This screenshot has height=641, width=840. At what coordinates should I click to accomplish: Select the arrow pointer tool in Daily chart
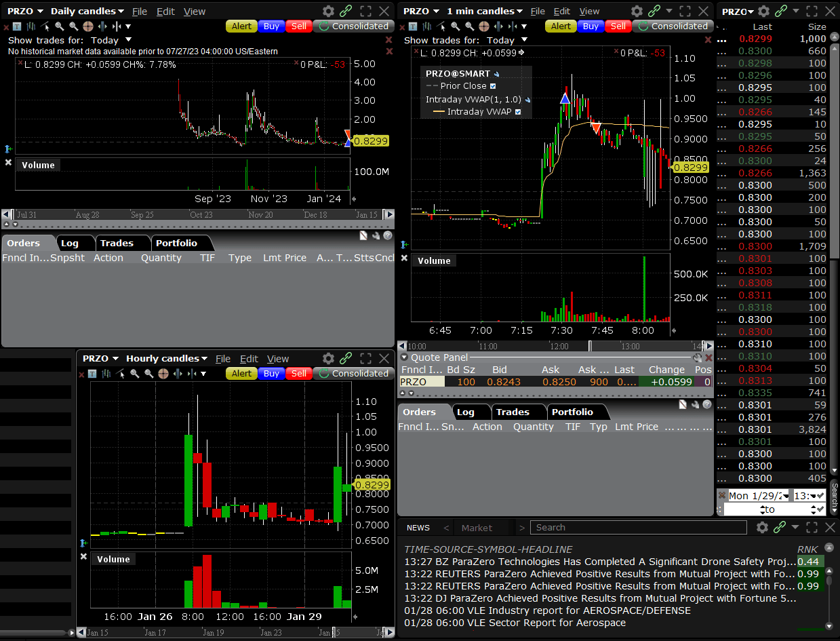[x=45, y=26]
